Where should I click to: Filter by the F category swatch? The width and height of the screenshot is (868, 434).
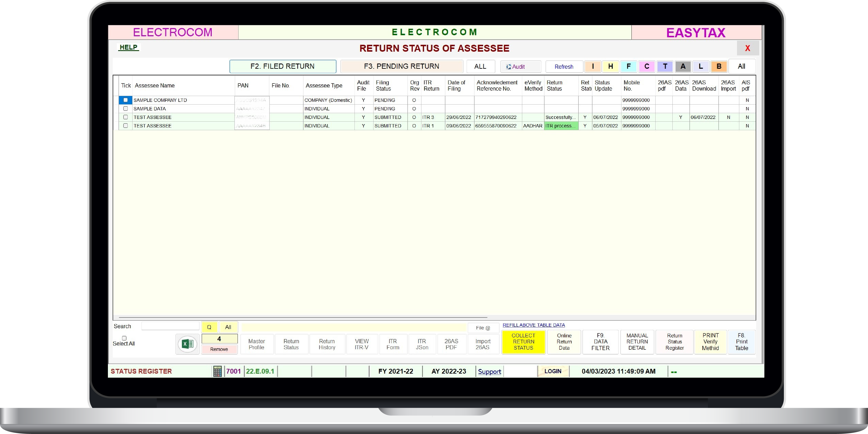pyautogui.click(x=629, y=66)
